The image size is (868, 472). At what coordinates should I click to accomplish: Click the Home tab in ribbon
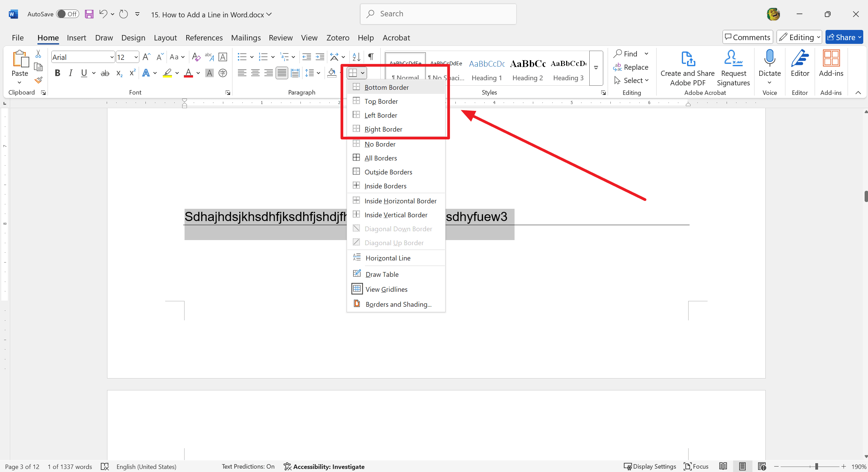coord(48,37)
